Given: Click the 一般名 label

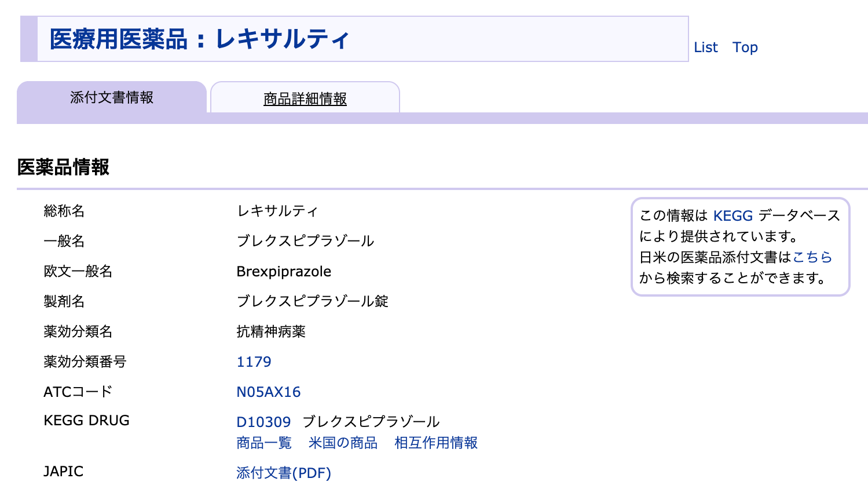Looking at the screenshot, I should pyautogui.click(x=64, y=242).
